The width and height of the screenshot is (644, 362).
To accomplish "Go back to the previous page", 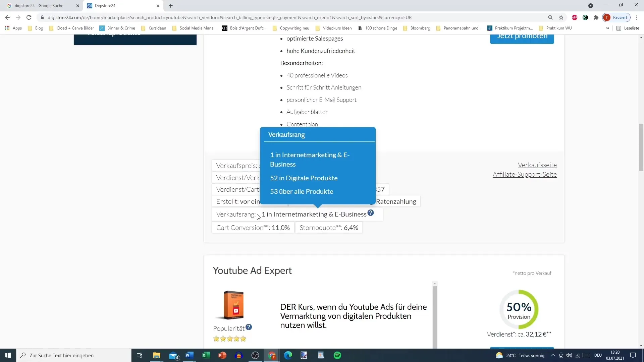I will point(7,17).
